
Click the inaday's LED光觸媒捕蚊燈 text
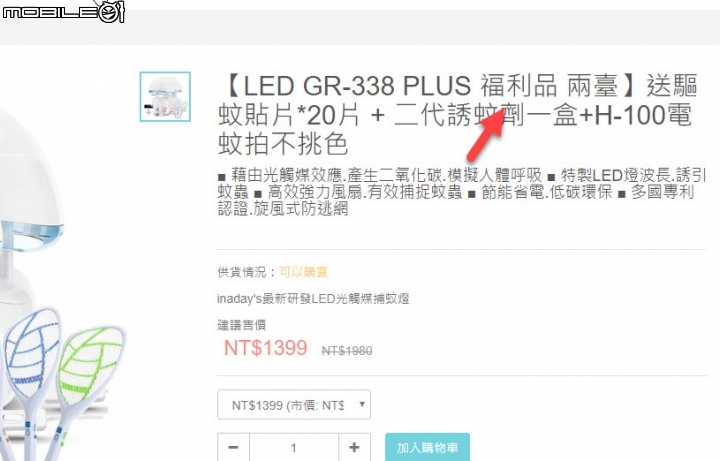tap(313, 299)
